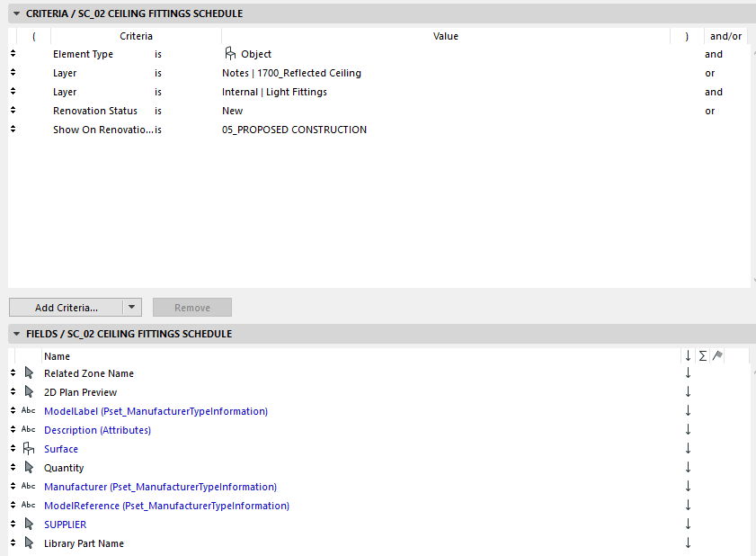Toggle sort order for 2D Plan Preview
Viewport: 756px width, 556px height.
(688, 391)
